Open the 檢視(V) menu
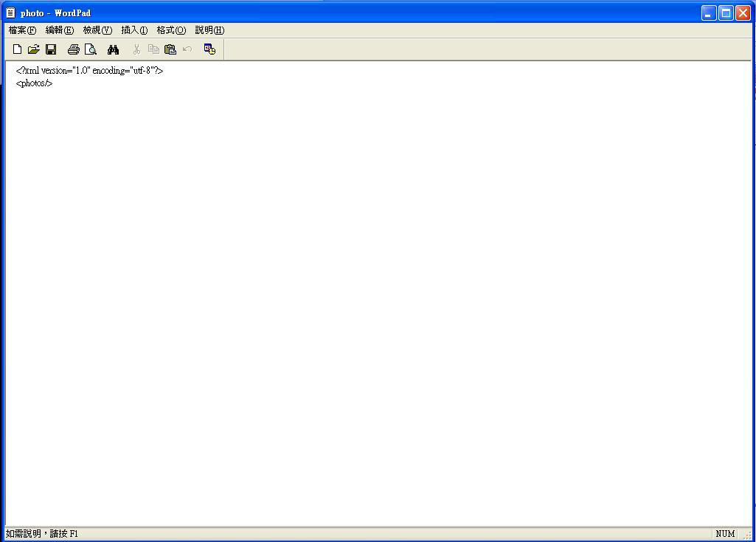Image resolution: width=756 pixels, height=542 pixels. (x=97, y=30)
